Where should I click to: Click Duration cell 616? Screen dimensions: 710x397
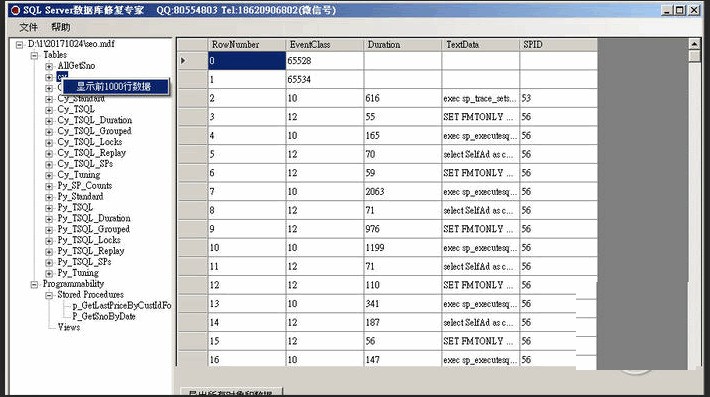tap(403, 98)
